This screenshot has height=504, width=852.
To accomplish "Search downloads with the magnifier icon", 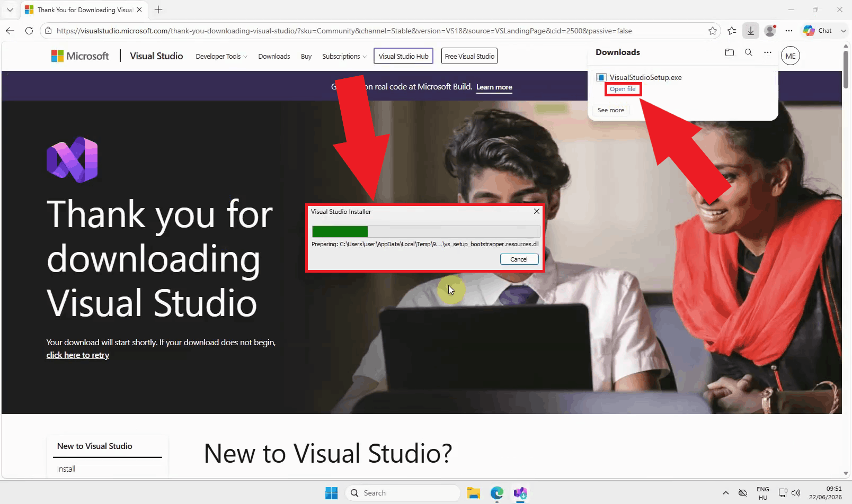I will pyautogui.click(x=749, y=52).
